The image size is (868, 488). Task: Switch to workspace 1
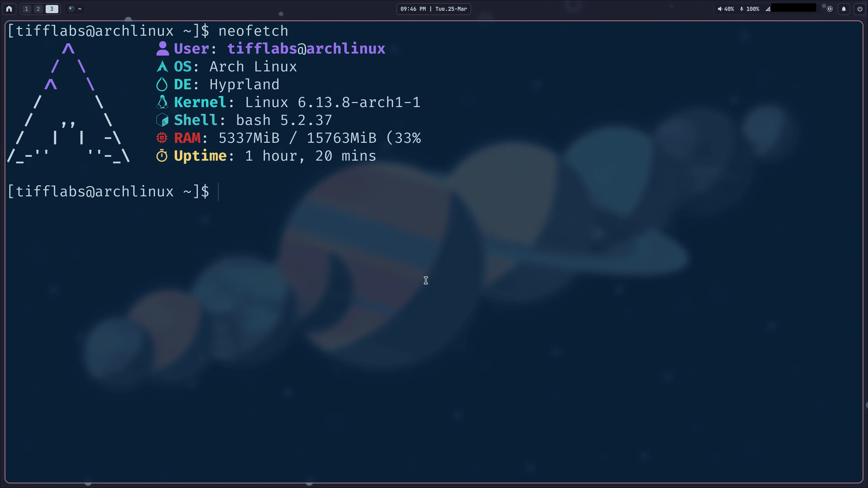[x=26, y=9]
